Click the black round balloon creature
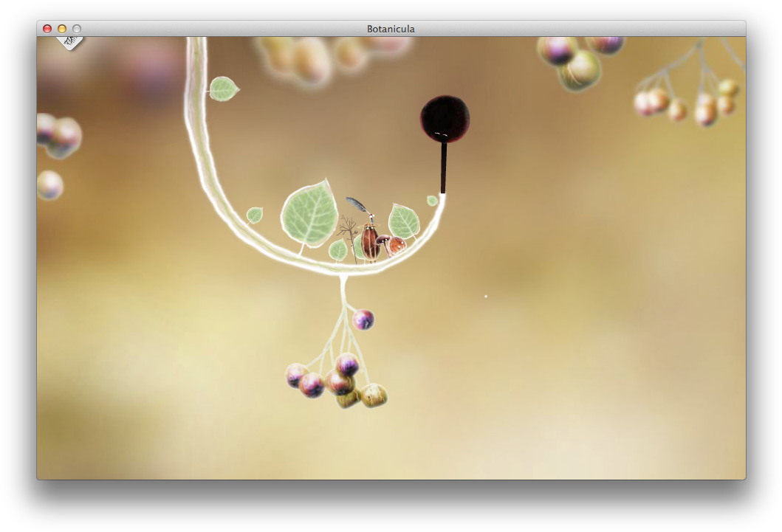 tap(445, 118)
